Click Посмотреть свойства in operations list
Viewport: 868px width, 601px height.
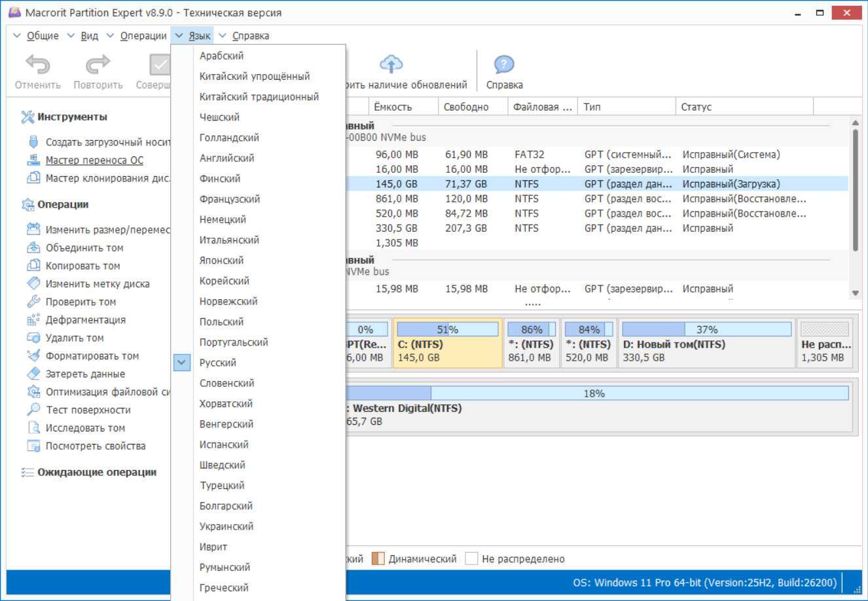[x=96, y=446]
